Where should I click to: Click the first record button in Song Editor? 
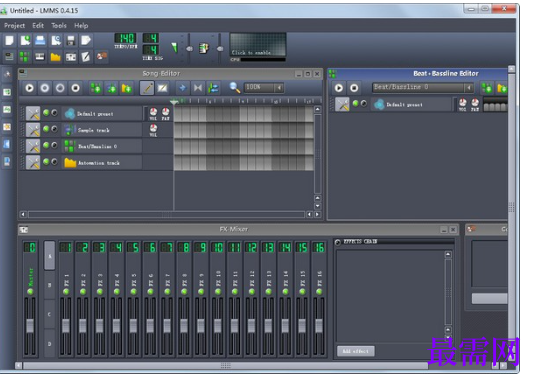(x=45, y=88)
